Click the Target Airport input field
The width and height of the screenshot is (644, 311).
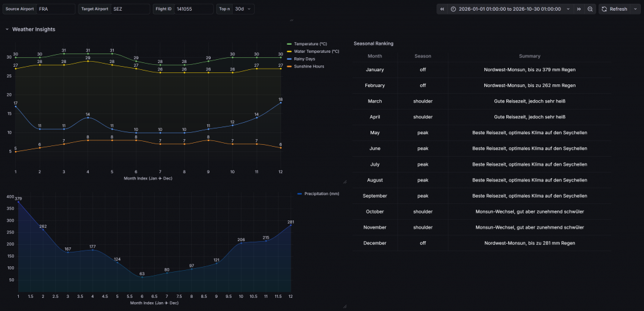pos(130,9)
